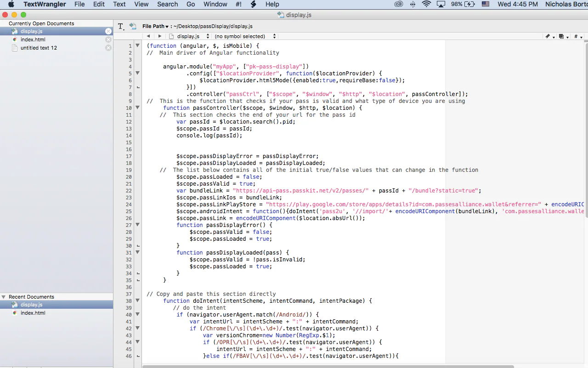Screen dimensions: 588x368
Task: Open the text options toolbar icon
Action: pyautogui.click(x=121, y=27)
